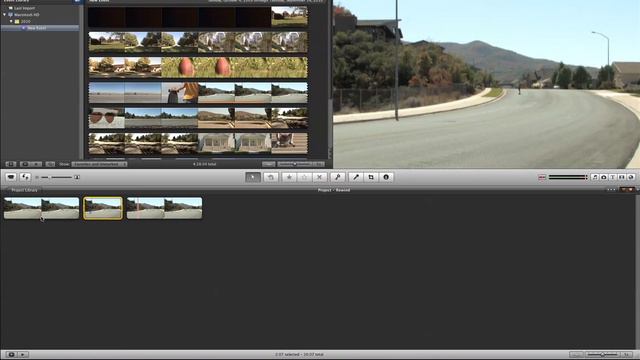Play selected events full screen
This screenshot has width=640, height=360.
pos(25,164)
